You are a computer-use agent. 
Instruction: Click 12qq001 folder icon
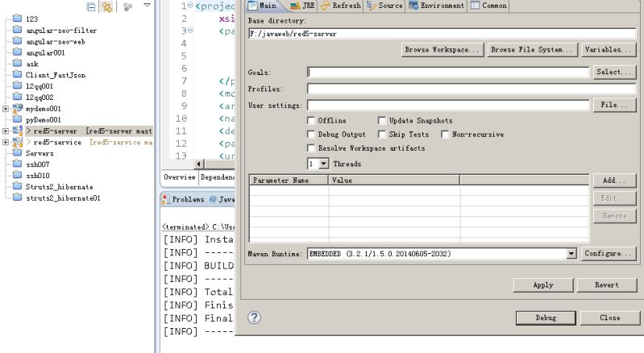point(17,85)
